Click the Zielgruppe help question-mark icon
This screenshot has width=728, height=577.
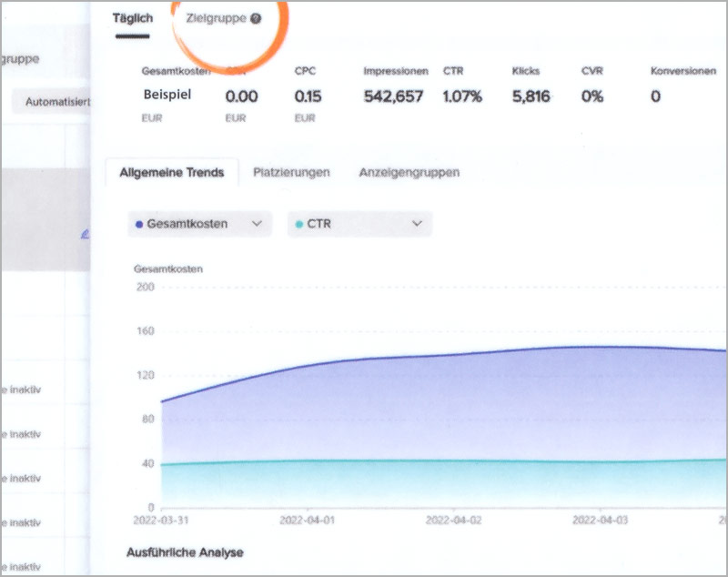[x=256, y=18]
